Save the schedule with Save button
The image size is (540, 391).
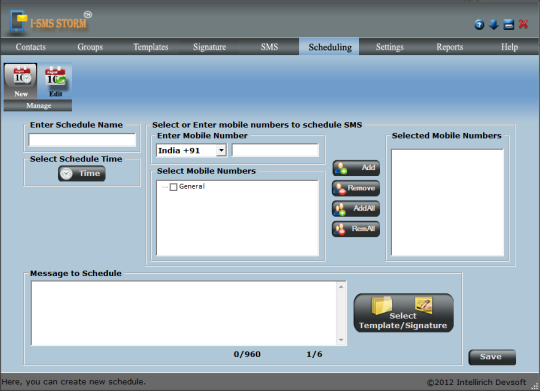tap(492, 357)
